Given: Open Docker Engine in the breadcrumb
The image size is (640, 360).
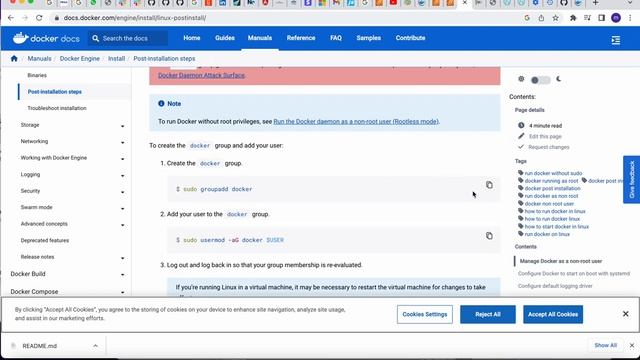Looking at the screenshot, I should tap(80, 58).
